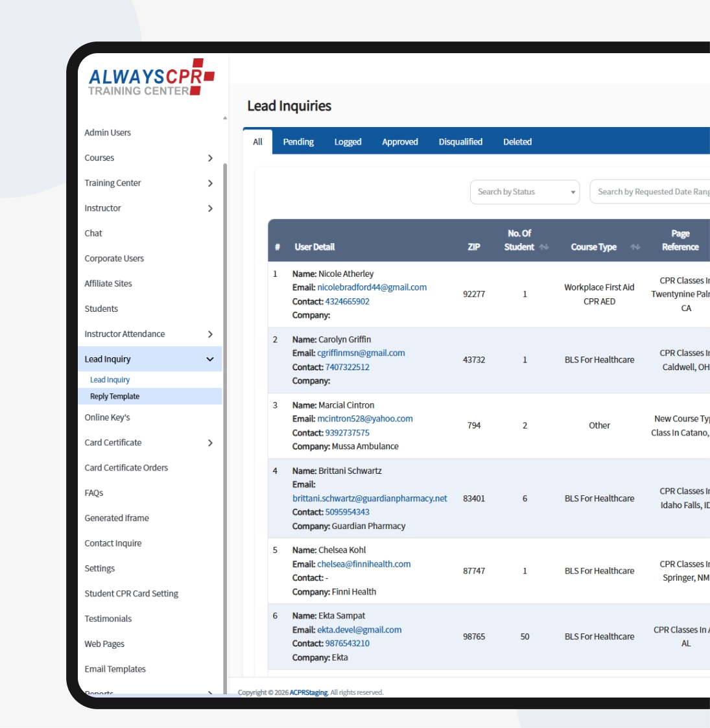Screen dimensions: 710x728
Task: Email nicolebradford44@gmail.com link
Action: coord(372,287)
